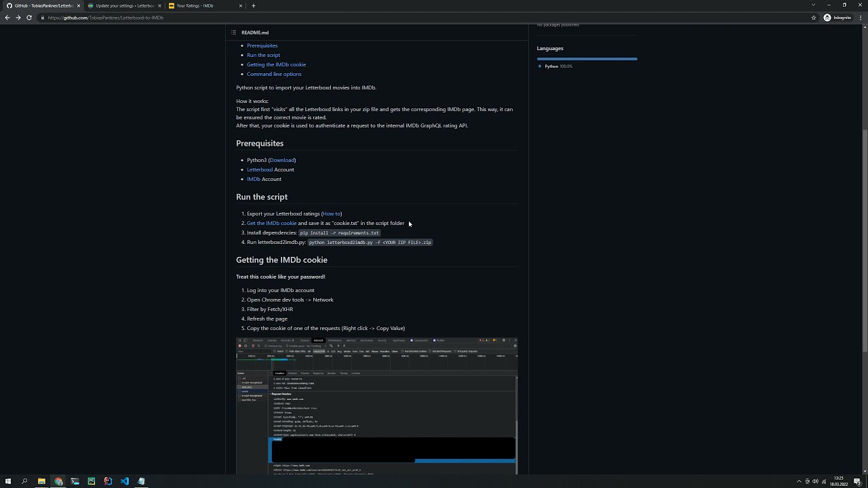
Task: Open Windows taskbar search
Action: [x=24, y=481]
